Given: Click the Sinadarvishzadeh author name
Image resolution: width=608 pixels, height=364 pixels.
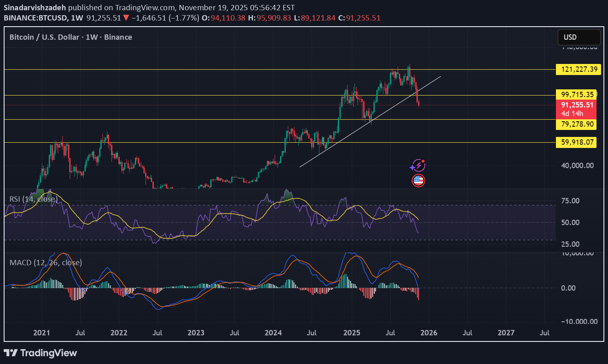Looking at the screenshot, I should pos(34,8).
